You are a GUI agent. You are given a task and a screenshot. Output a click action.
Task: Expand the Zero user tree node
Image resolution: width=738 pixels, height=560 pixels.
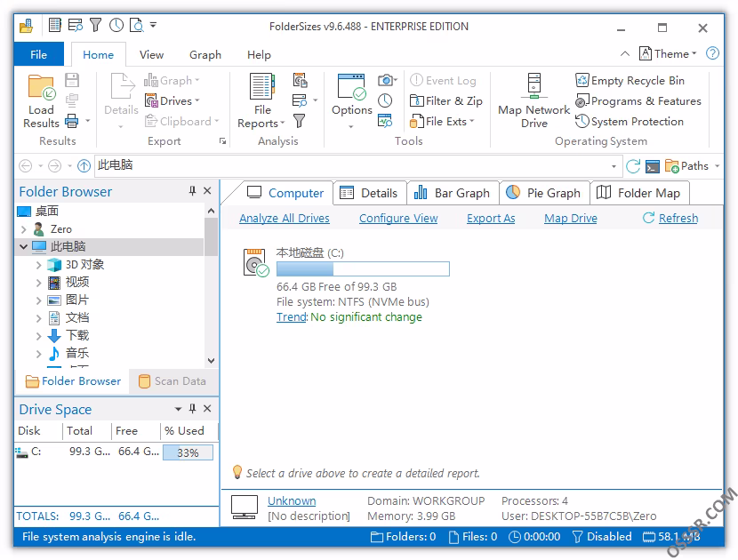23,229
